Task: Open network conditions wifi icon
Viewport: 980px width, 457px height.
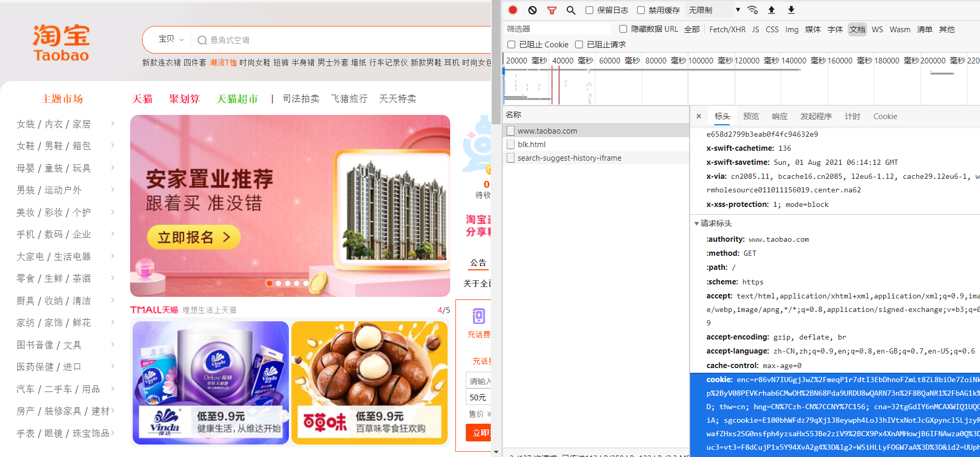Action: pyautogui.click(x=753, y=10)
